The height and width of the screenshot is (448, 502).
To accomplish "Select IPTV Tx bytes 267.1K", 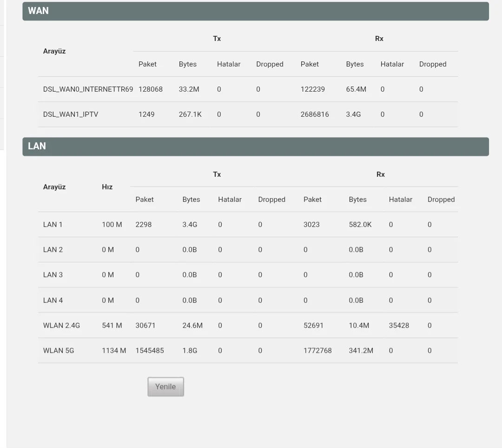I will click(x=190, y=114).
